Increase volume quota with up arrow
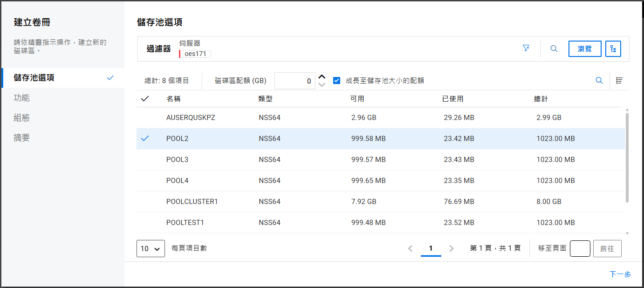644x288 pixels. pyautogui.click(x=322, y=77)
